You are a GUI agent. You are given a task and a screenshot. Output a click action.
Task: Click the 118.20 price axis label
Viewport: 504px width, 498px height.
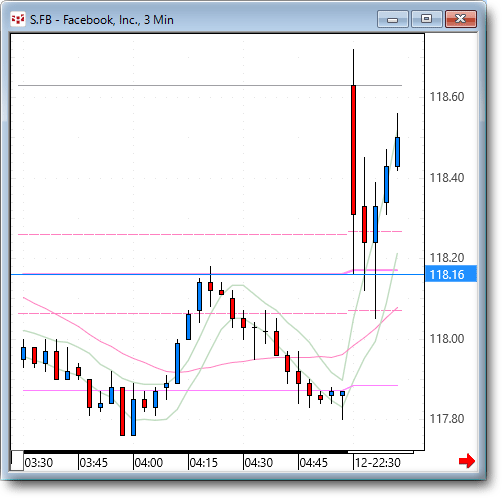tap(447, 257)
